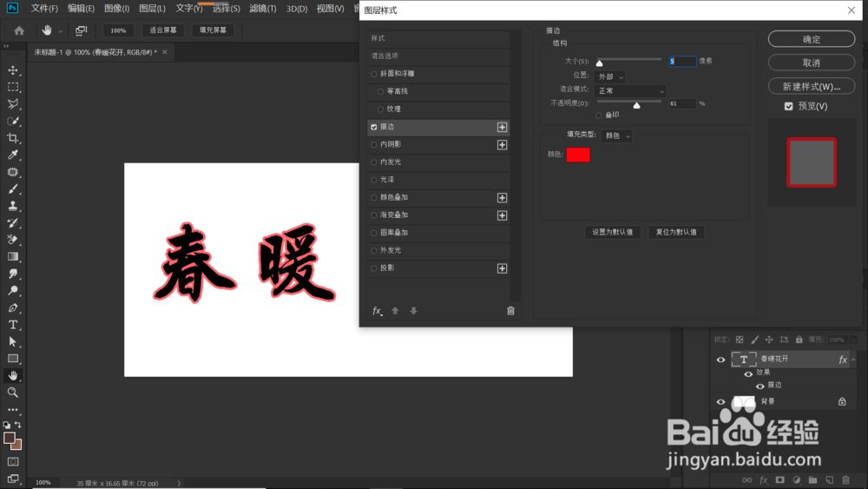Select the Gradient tool
Screen dimensions: 868x489
click(x=13, y=257)
